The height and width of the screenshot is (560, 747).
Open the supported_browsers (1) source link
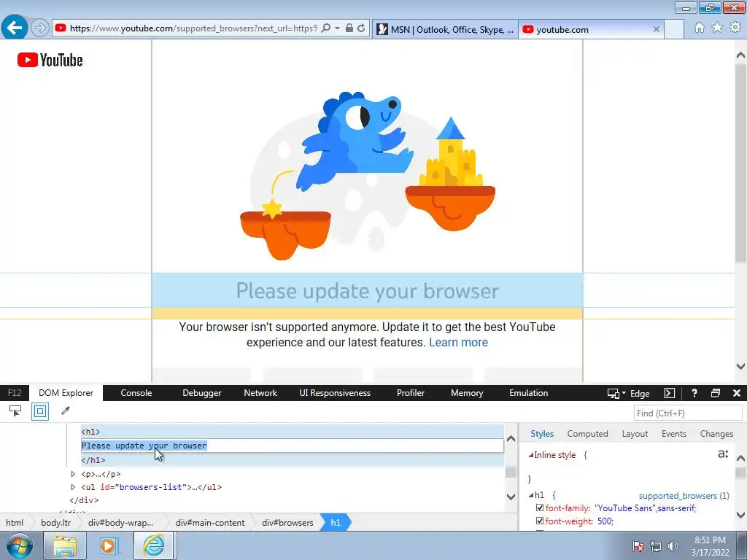[x=684, y=496]
